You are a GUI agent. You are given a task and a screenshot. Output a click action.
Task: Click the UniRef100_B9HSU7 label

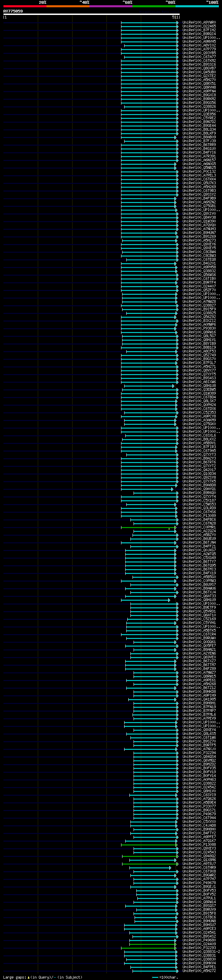coord(199,925)
